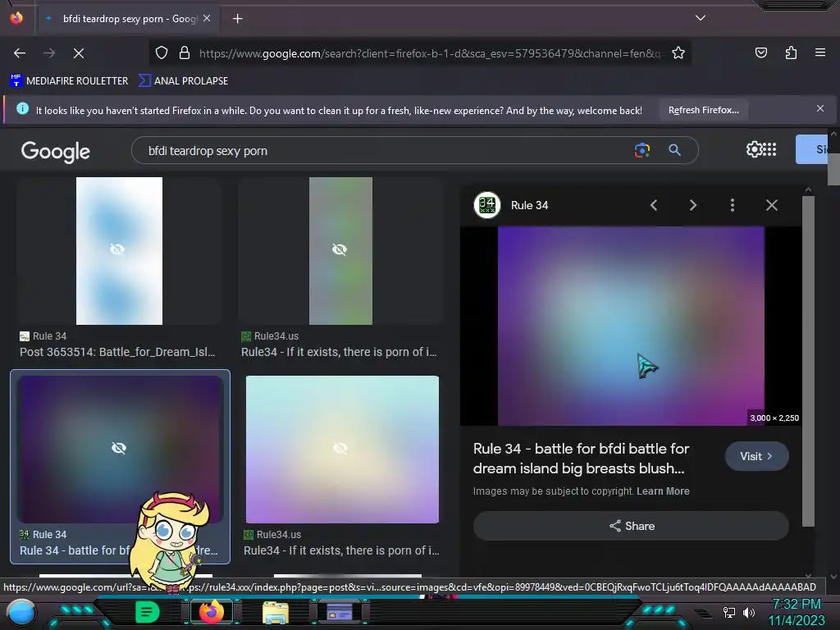This screenshot has height=630, width=840.
Task: Click the large blurred preview image
Action: (631, 326)
